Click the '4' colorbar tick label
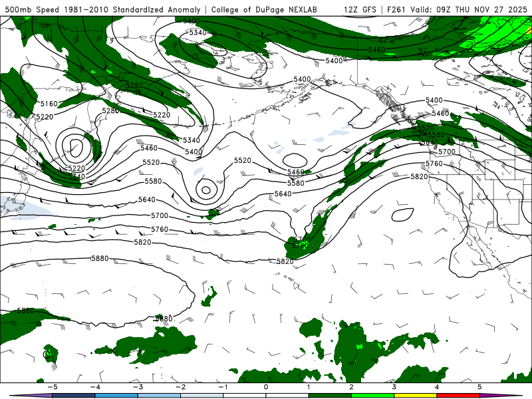Screen dimensions: 532x399 point(437,387)
